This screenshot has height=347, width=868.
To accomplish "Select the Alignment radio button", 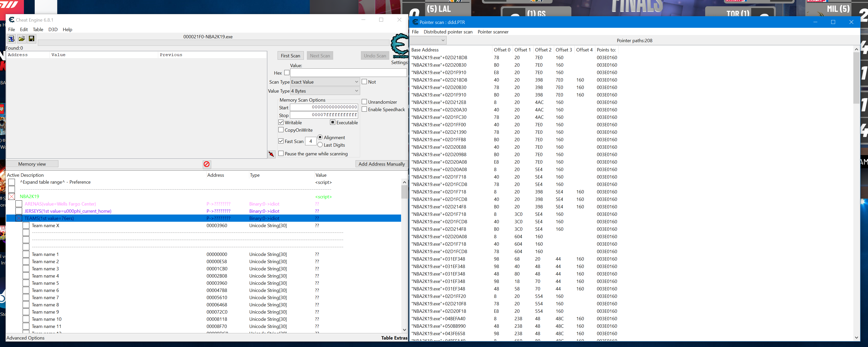I will tap(320, 137).
